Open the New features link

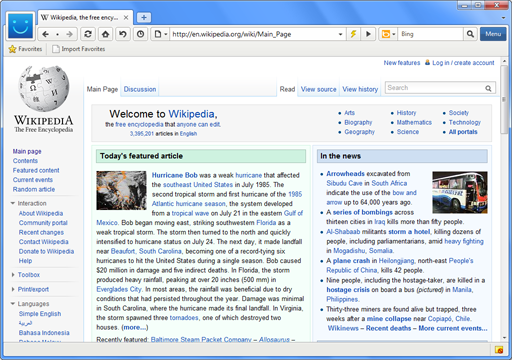[x=402, y=63]
